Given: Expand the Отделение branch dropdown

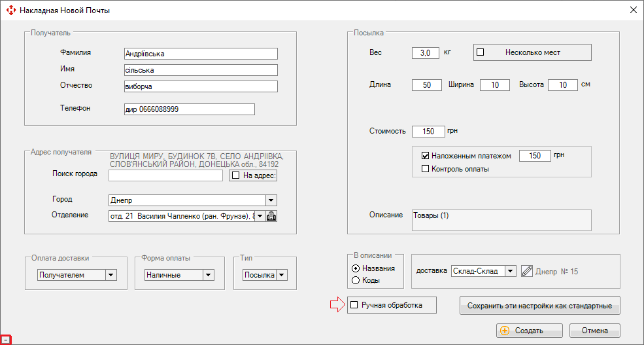Looking at the screenshot, I should [260, 216].
